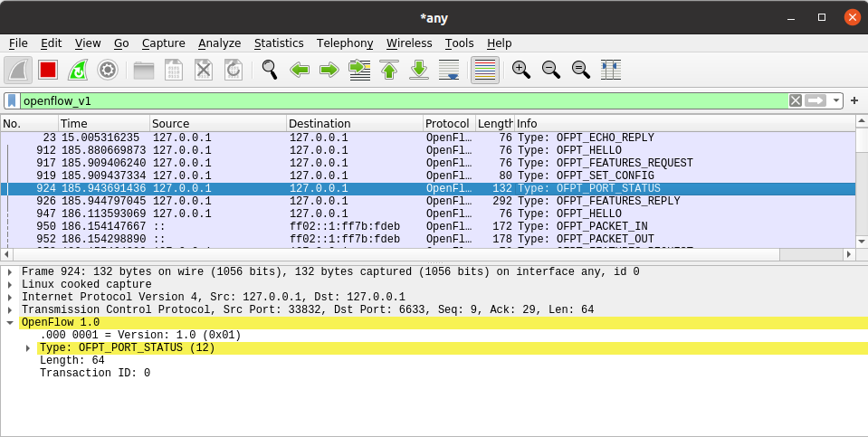Viewport: 868px width, 437px height.
Task: Go forward with the green right arrow
Action: pos(329,70)
